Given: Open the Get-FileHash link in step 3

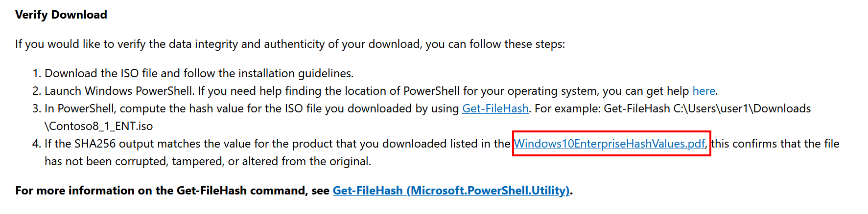Looking at the screenshot, I should (495, 109).
